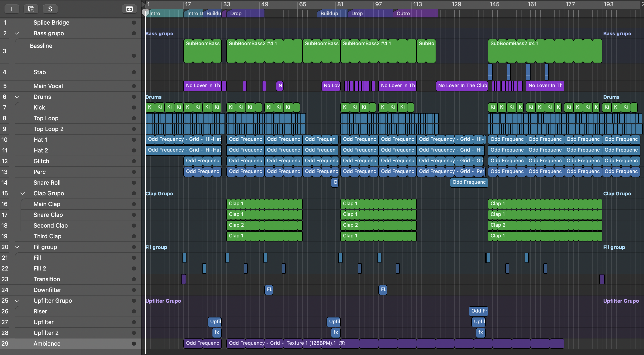
Task: Click the loop icon on Texture 1 region
Action: point(342,343)
